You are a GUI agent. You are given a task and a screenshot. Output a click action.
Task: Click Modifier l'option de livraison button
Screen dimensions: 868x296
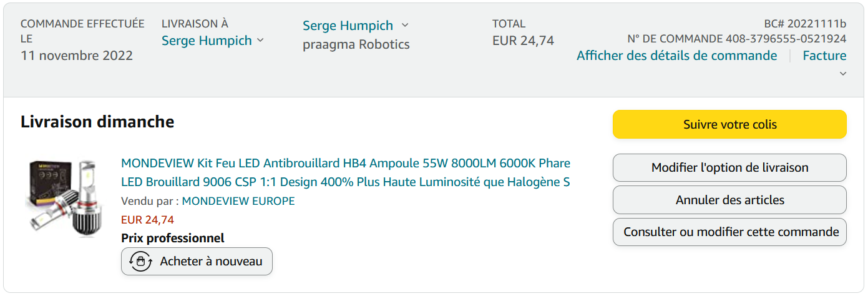point(729,167)
